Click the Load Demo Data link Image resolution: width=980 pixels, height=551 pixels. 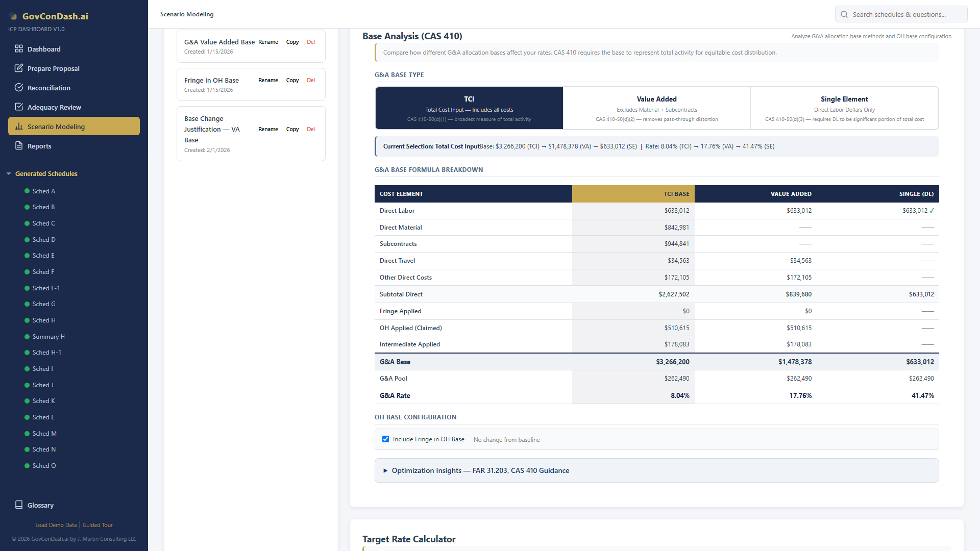(x=56, y=525)
